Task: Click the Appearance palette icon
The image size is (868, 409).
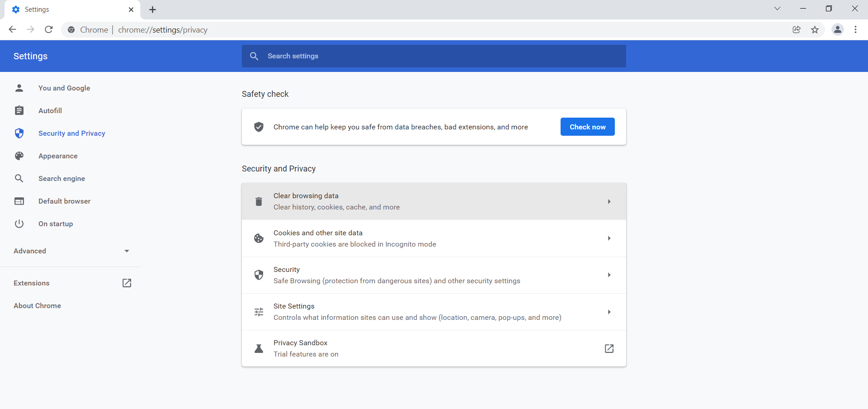Action: [19, 156]
